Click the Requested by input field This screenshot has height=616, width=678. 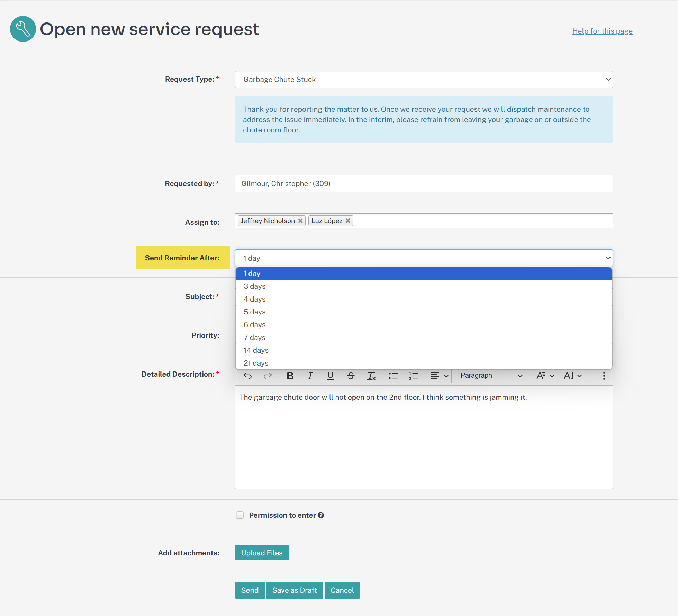click(x=424, y=184)
